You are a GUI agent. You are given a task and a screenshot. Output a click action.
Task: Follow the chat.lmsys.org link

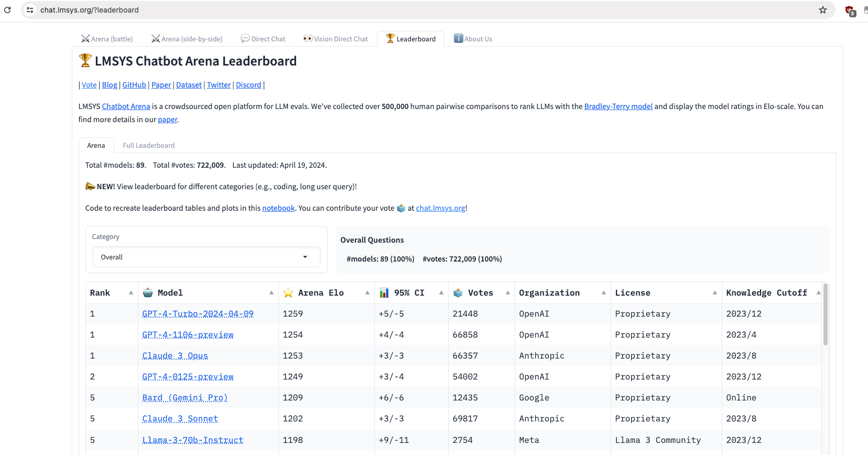(440, 208)
